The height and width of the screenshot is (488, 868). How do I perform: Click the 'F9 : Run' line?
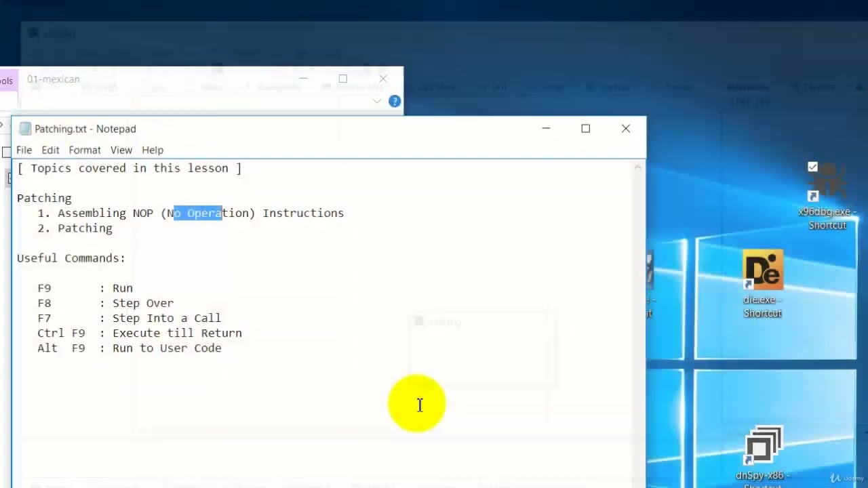click(x=85, y=288)
